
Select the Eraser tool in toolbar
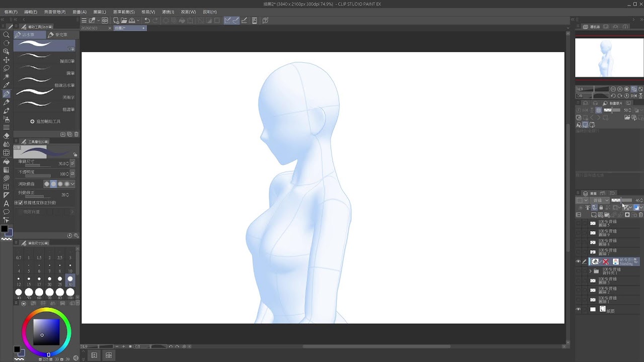[x=7, y=136]
